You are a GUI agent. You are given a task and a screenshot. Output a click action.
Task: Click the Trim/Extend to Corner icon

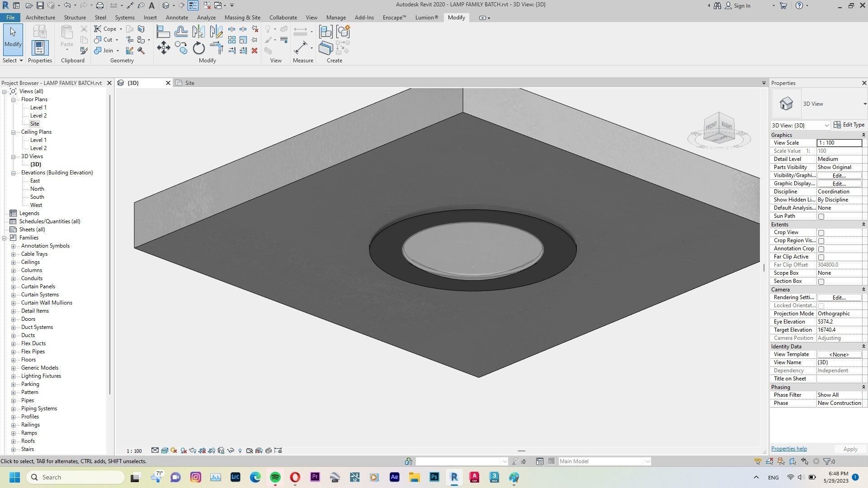coord(217,48)
